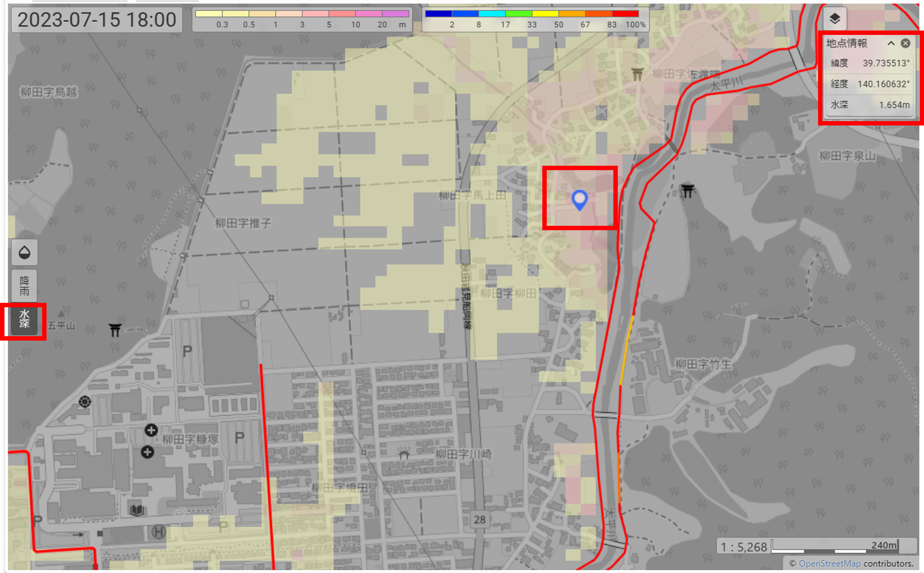Click the torii gate icon near 五平山

tap(115, 330)
